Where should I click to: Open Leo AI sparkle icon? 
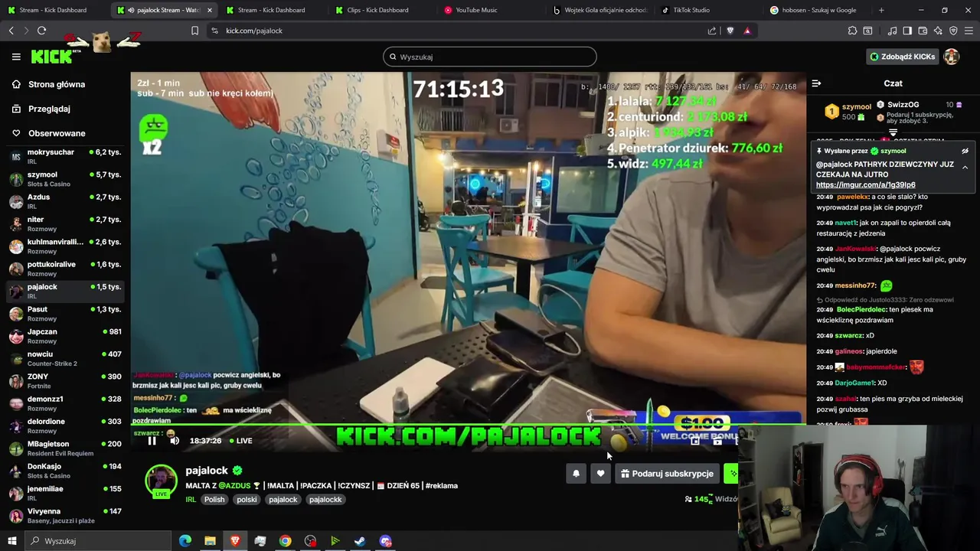click(x=938, y=31)
